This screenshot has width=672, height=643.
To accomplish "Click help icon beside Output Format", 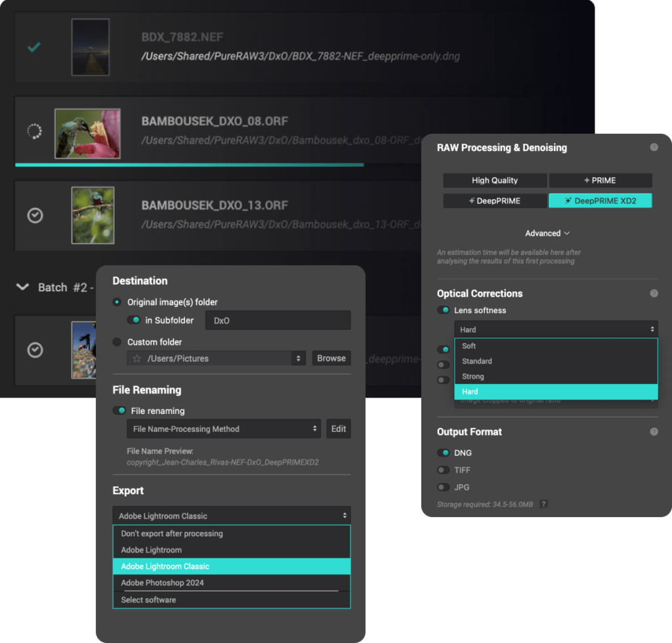I will coord(654,432).
